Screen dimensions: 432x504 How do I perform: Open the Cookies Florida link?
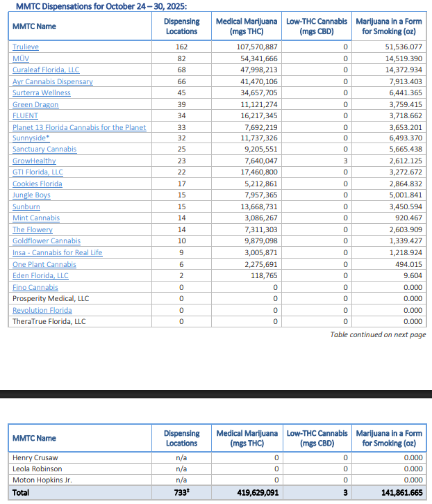pyautogui.click(x=38, y=184)
